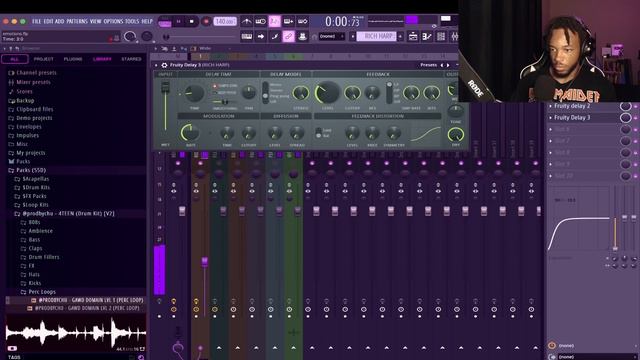The height and width of the screenshot is (360, 640).
Task: Select the PROJECT browser tab
Action: click(x=44, y=59)
